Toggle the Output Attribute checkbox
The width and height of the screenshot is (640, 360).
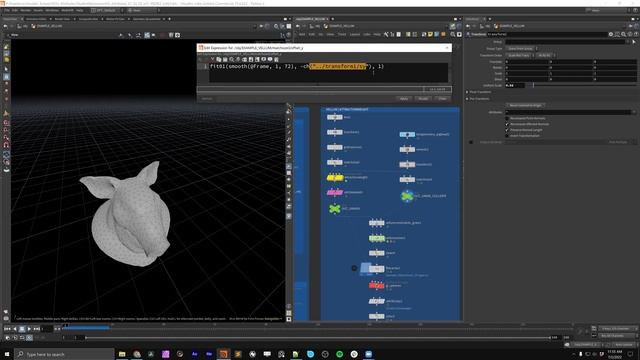point(471,142)
